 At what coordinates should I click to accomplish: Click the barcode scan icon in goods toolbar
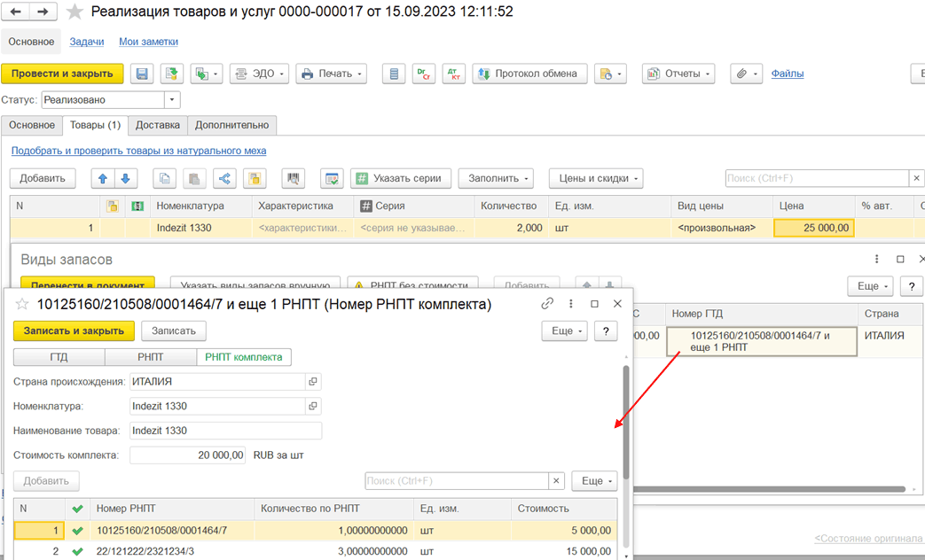(294, 178)
